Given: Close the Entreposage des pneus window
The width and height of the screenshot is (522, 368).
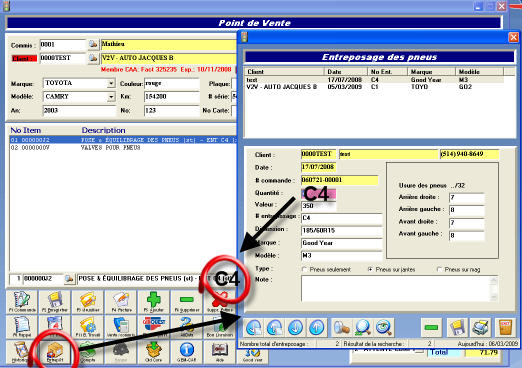Looking at the screenshot, I should [x=513, y=37].
